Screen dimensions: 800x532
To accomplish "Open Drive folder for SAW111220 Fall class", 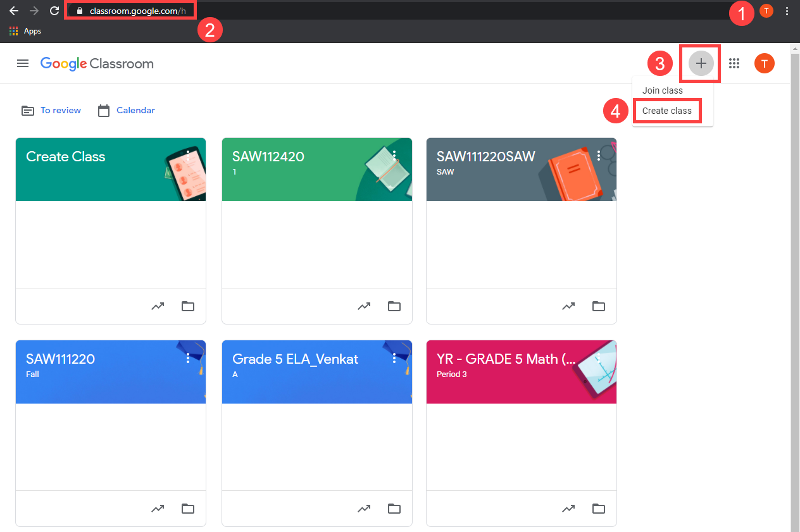I will click(188, 509).
